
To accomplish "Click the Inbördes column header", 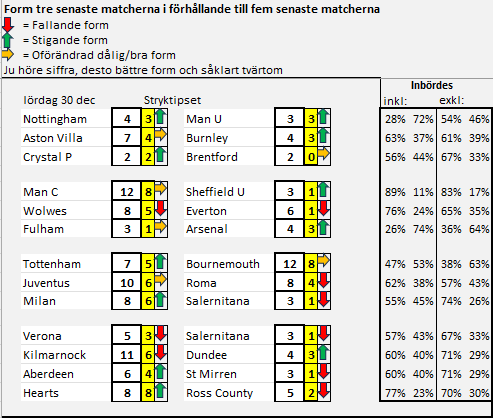I will coord(432,85).
